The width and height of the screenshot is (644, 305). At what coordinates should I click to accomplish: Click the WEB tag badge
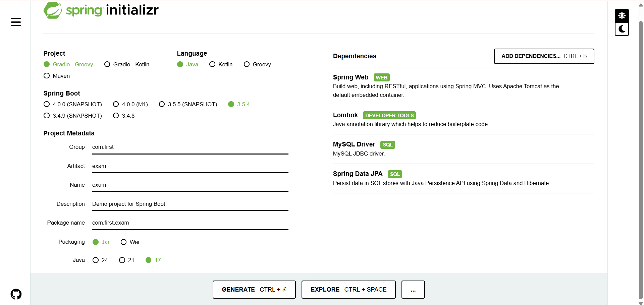(382, 77)
